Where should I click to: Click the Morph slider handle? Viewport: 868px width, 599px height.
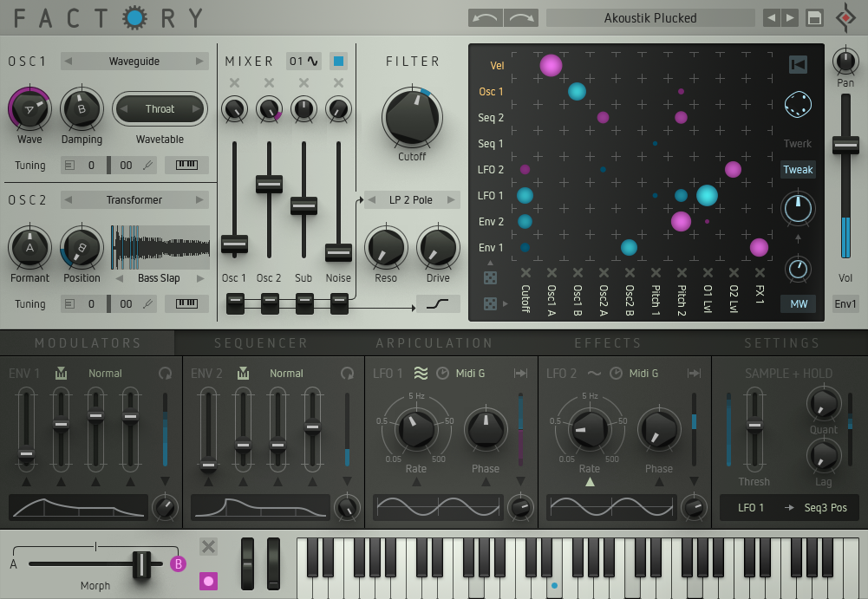142,563
